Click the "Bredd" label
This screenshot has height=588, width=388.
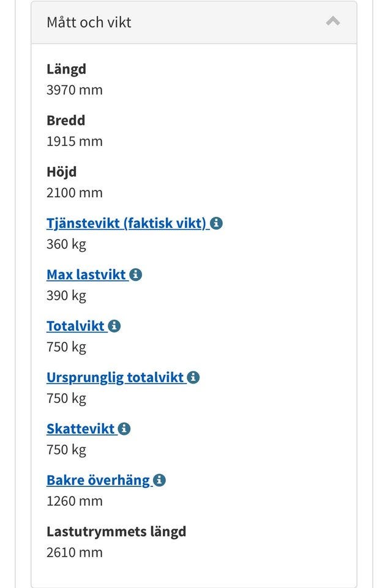(65, 121)
